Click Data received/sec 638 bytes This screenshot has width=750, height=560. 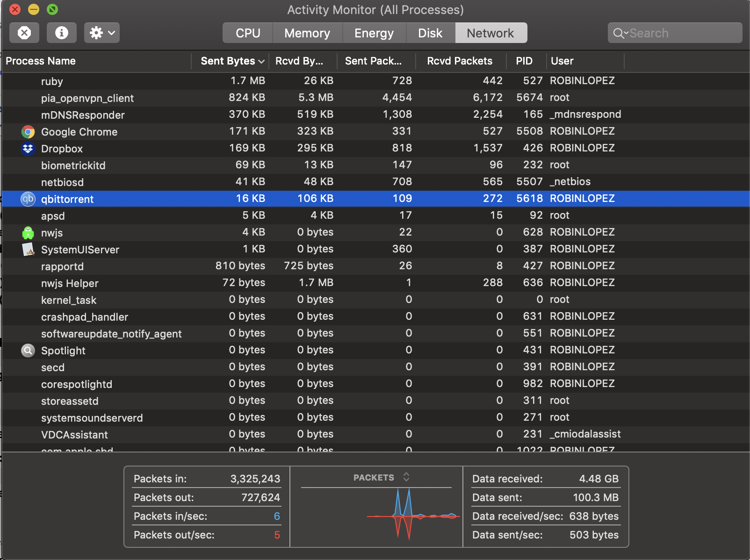coord(594,516)
